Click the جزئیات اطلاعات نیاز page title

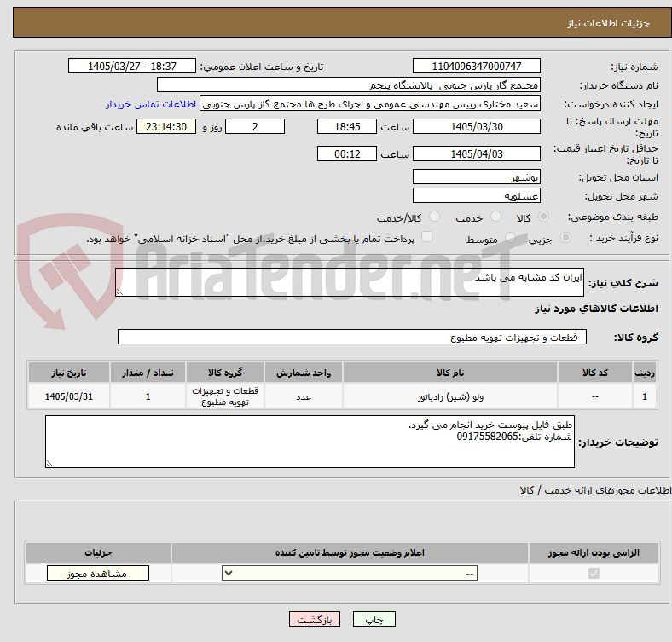[609, 23]
